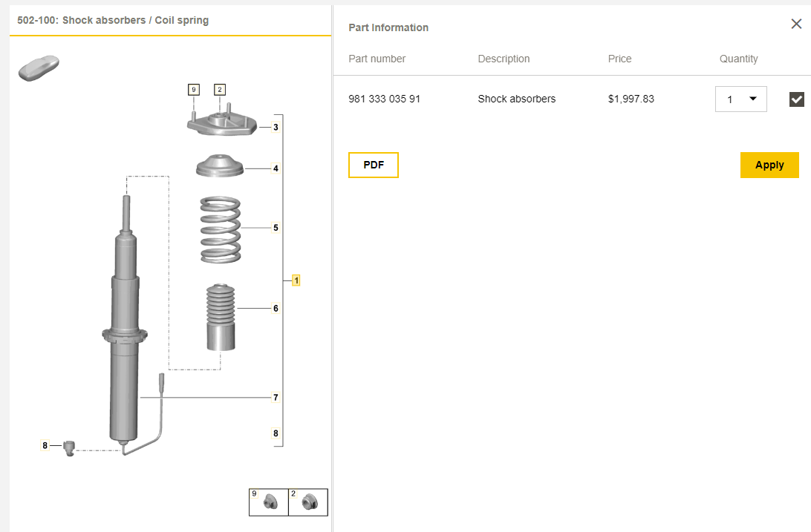
Task: Click callout number 7 on the diagram
Action: (276, 398)
